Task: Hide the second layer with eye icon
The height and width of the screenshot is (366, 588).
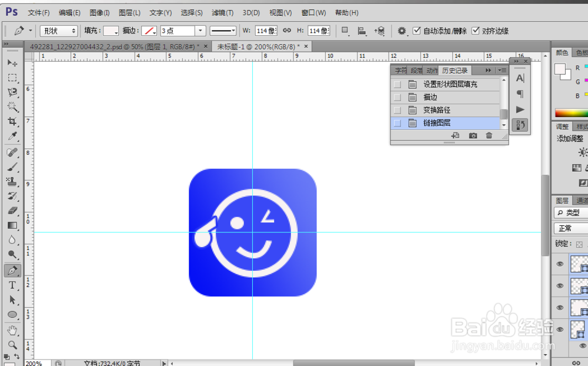Action: coord(560,285)
